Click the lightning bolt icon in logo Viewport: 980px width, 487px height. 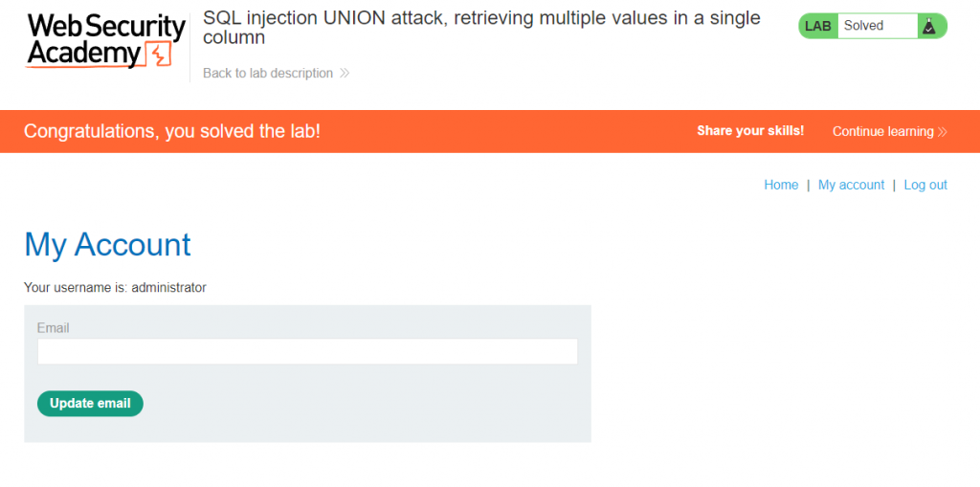tap(160, 55)
